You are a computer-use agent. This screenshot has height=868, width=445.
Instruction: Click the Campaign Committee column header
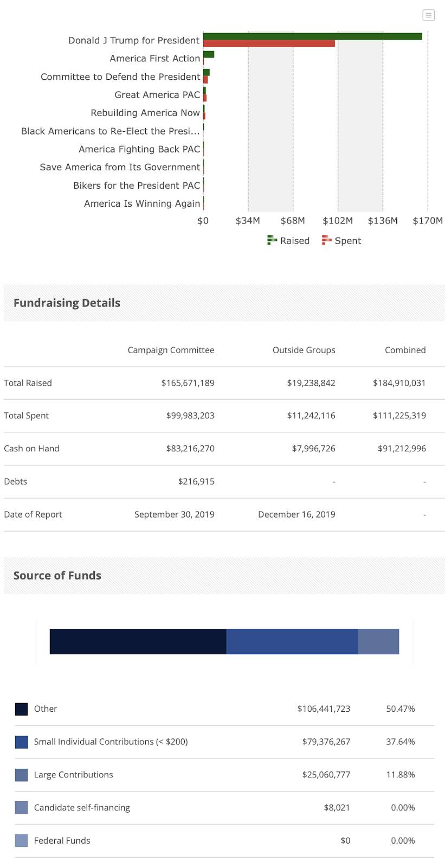(171, 350)
